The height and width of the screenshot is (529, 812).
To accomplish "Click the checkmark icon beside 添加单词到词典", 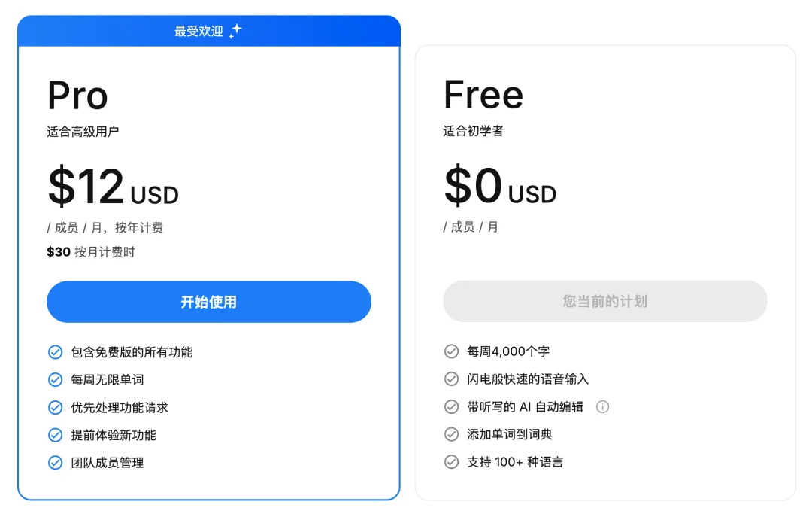I will coord(451,434).
